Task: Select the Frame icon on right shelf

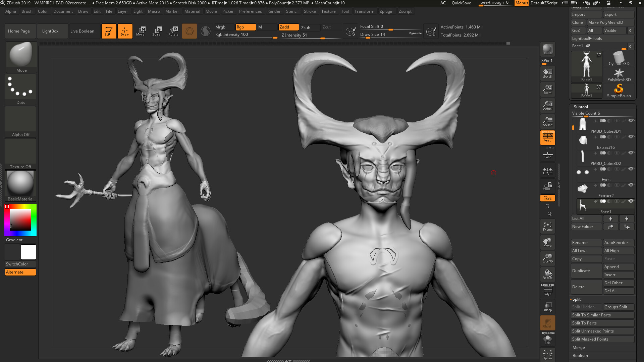Action: (547, 226)
